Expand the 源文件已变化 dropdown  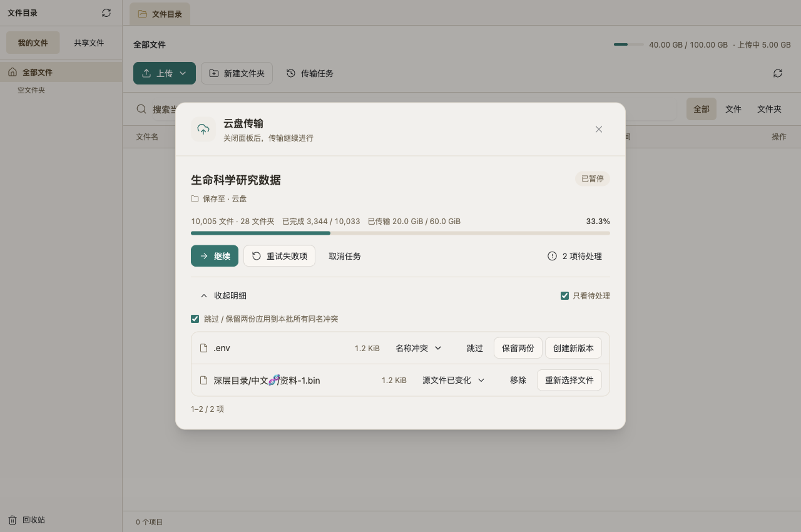point(454,380)
